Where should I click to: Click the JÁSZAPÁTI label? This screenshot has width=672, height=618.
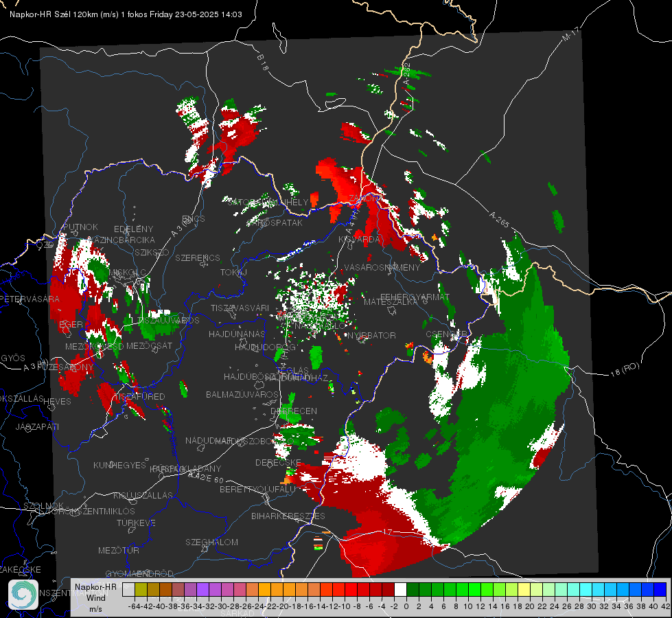click(37, 426)
